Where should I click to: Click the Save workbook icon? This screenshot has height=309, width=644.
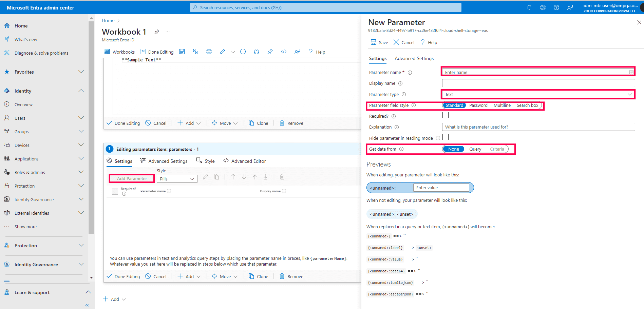[182, 52]
